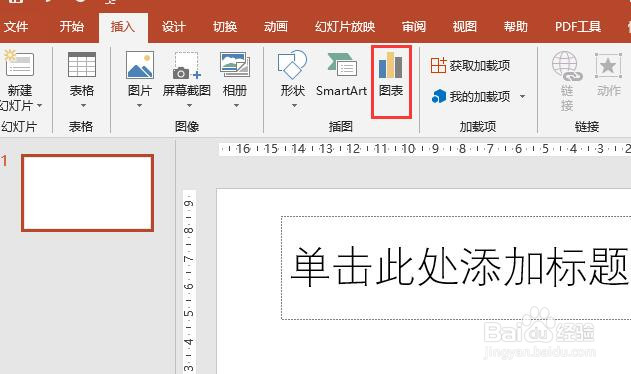Select the Insert (插入) tab

[123, 27]
